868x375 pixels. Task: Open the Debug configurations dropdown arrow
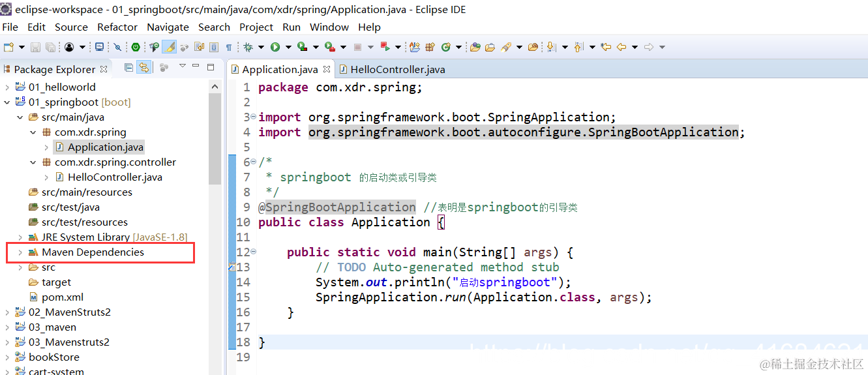click(261, 47)
